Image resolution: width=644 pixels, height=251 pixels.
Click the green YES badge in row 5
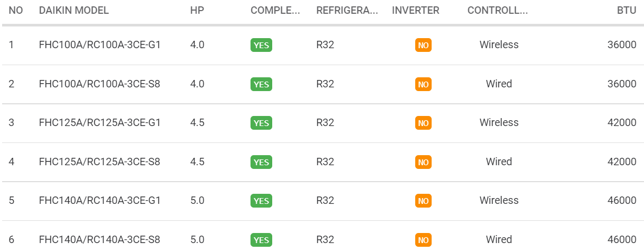click(x=261, y=201)
